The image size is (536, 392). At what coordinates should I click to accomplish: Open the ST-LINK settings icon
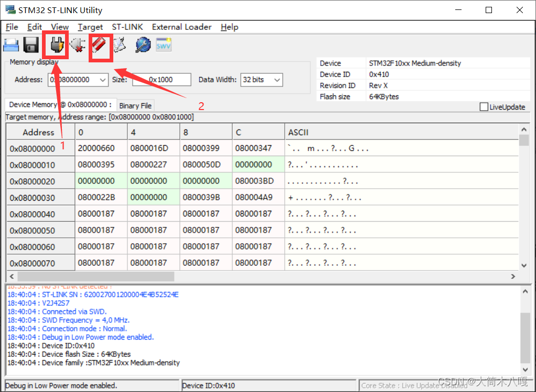coord(142,45)
